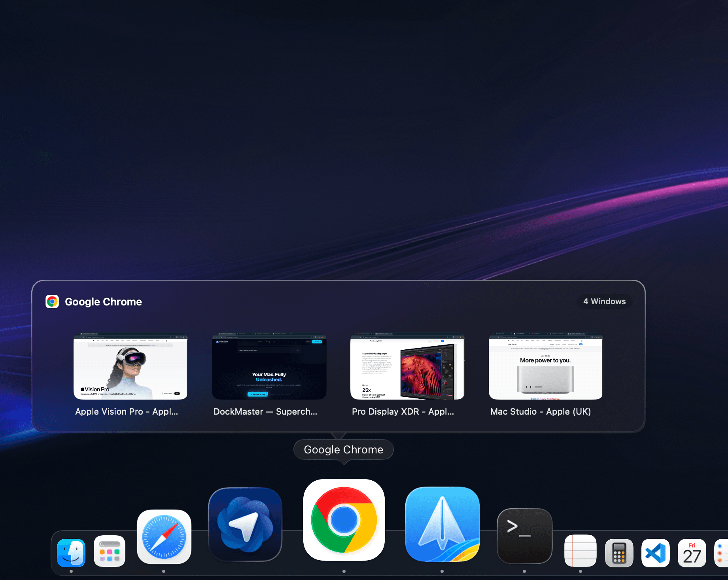Switch to Apple Vision Pro window preview

point(130,366)
